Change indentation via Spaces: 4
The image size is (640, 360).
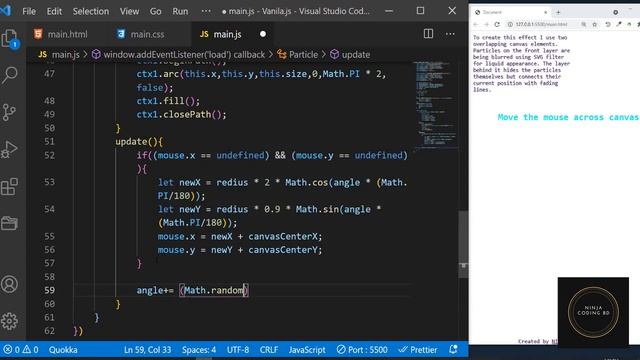click(x=199, y=350)
